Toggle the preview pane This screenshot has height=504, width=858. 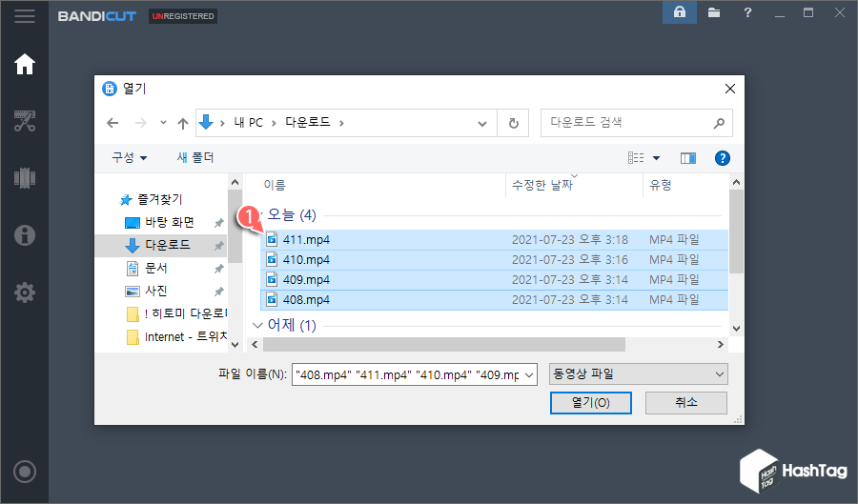(x=687, y=158)
